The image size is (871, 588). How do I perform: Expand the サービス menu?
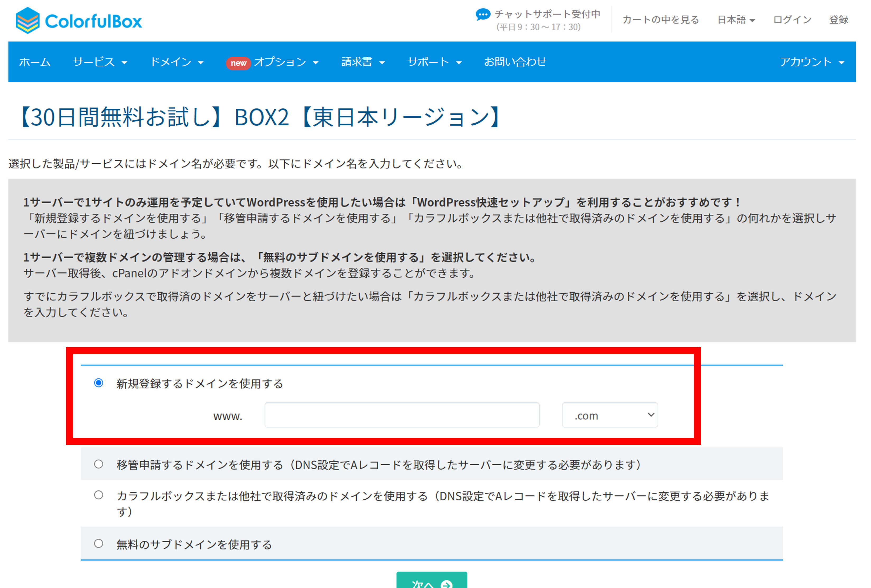pos(100,62)
